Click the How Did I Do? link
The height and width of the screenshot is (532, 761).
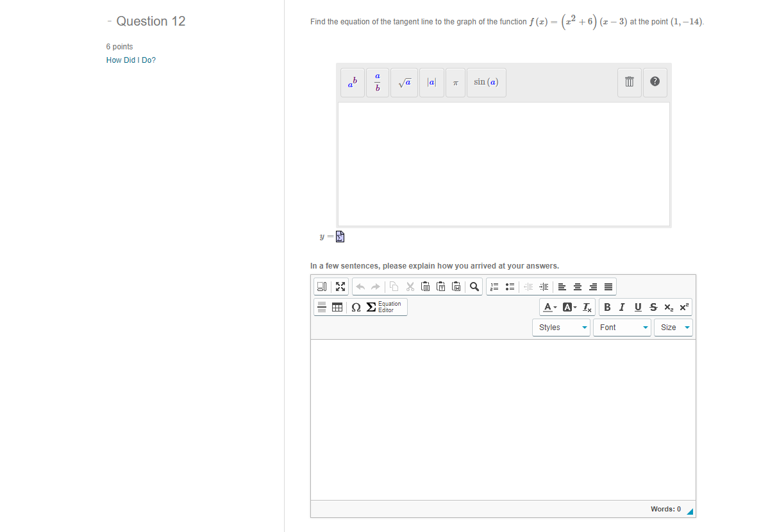click(x=131, y=60)
